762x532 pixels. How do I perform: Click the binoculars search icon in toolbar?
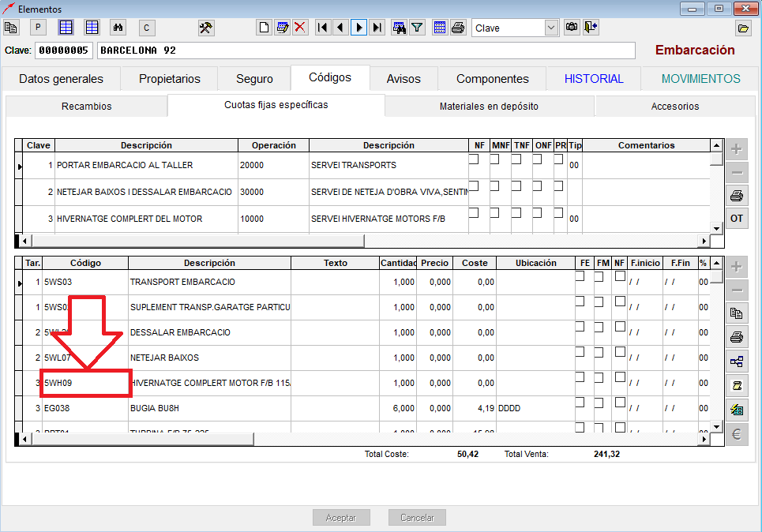(118, 28)
